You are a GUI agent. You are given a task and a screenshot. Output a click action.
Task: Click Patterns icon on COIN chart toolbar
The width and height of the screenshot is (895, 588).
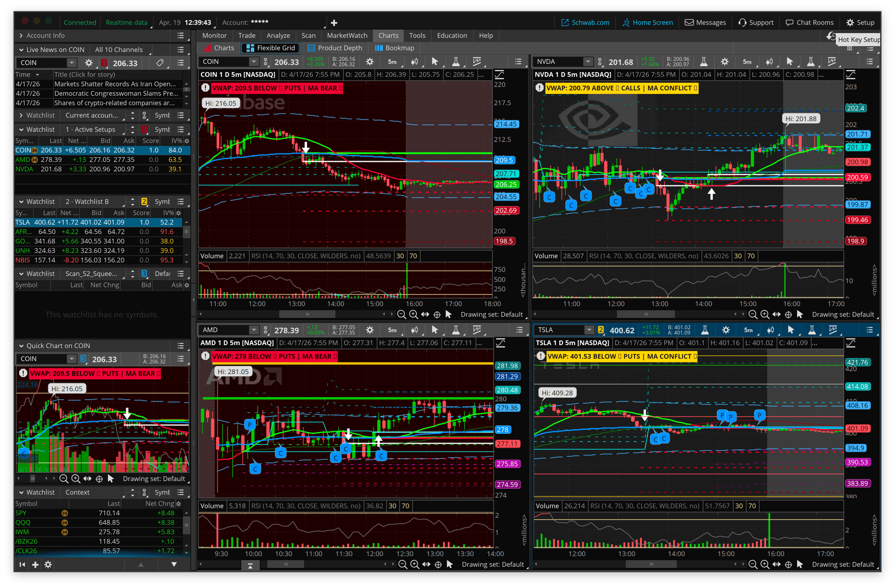pyautogui.click(x=477, y=62)
